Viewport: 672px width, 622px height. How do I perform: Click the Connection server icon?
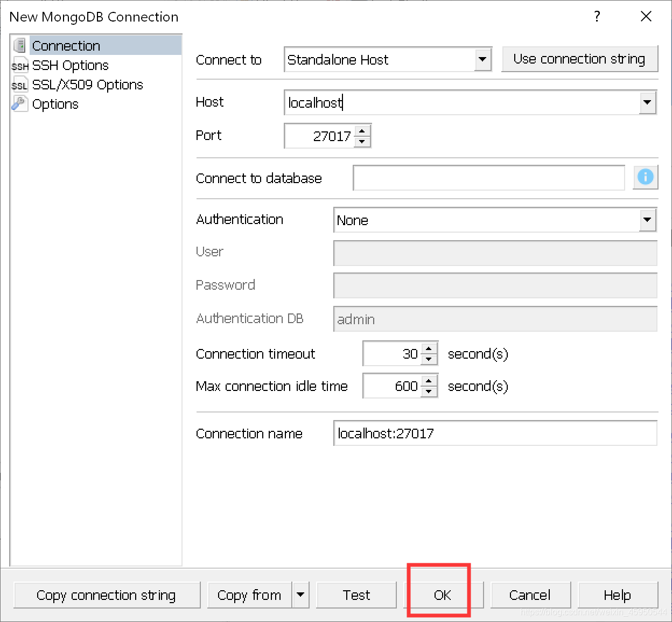(20, 46)
